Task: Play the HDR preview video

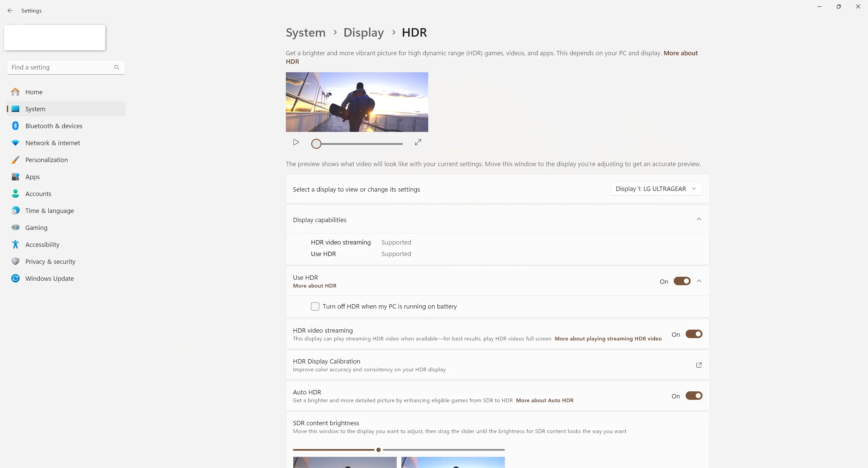Action: tap(296, 142)
